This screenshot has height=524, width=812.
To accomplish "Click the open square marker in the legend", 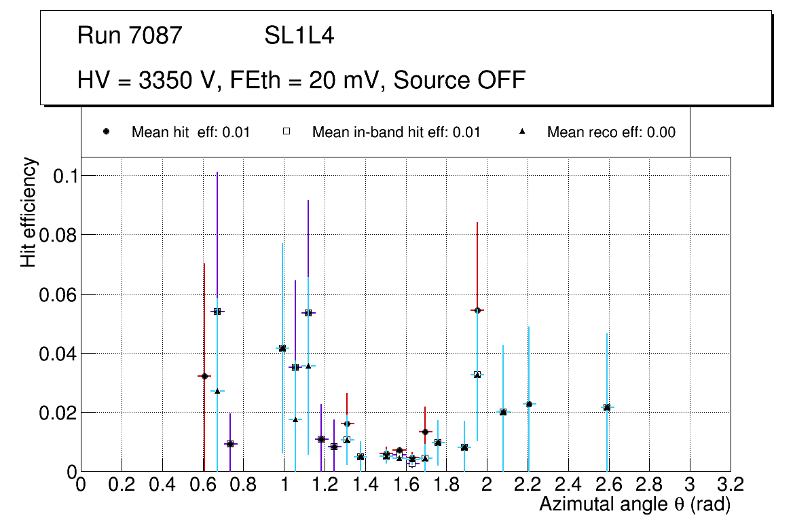I will click(x=287, y=132).
